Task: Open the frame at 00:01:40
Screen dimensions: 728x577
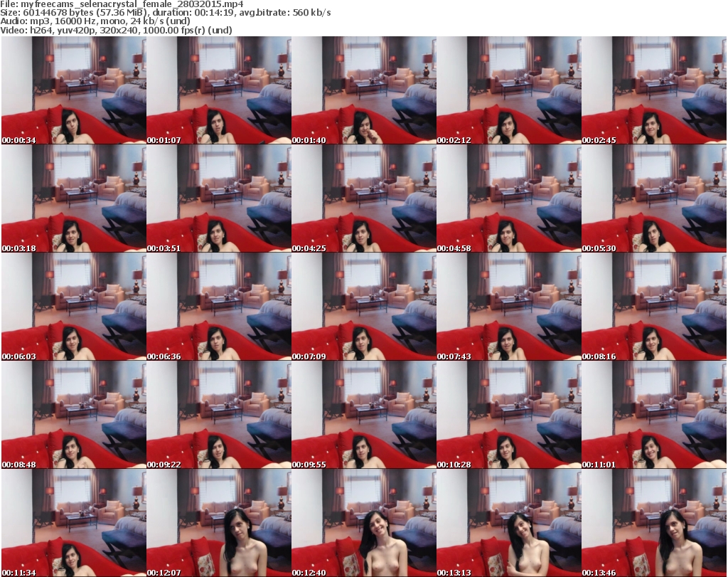Action: (x=364, y=90)
